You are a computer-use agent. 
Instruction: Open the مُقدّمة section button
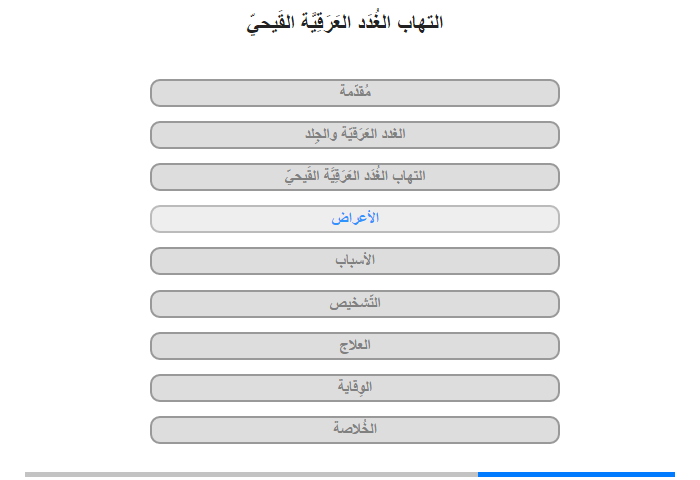tap(355, 93)
